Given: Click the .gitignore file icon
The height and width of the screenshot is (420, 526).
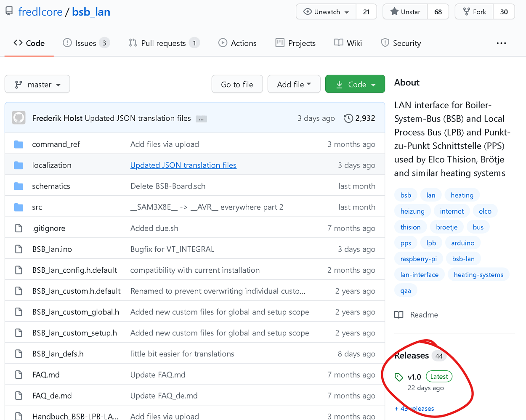Looking at the screenshot, I should [19, 228].
